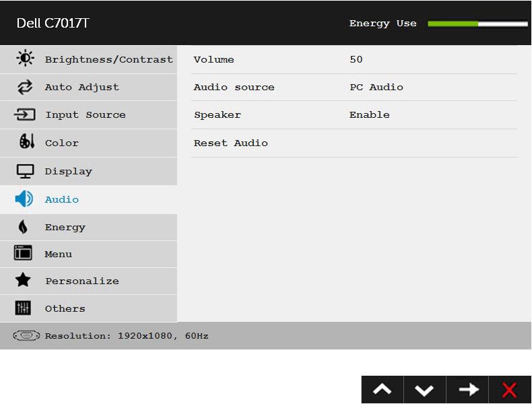Screen dimensions: 532x404
Task: Click the Others sliders icon
Action: [x=23, y=308]
